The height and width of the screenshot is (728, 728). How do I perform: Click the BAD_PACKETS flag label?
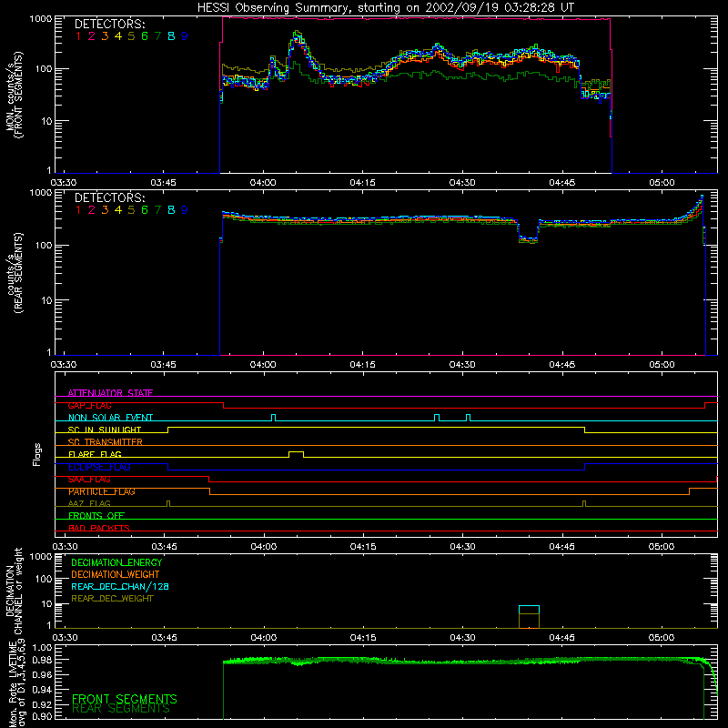[99, 528]
